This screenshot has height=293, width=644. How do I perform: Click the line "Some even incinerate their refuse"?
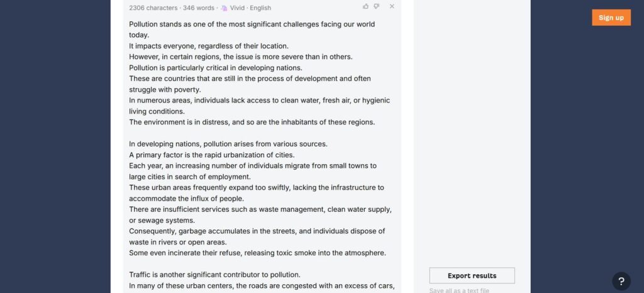click(257, 253)
